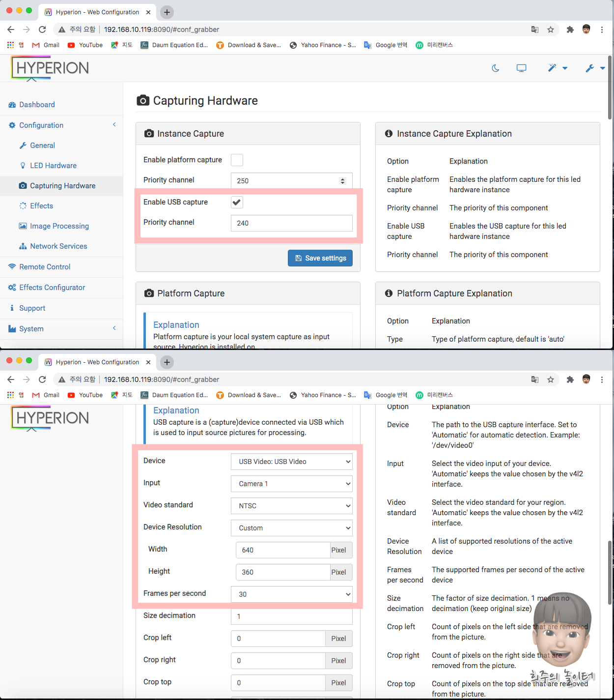Click USB Priority channel field showing 240
This screenshot has width=614, height=700.
[291, 223]
